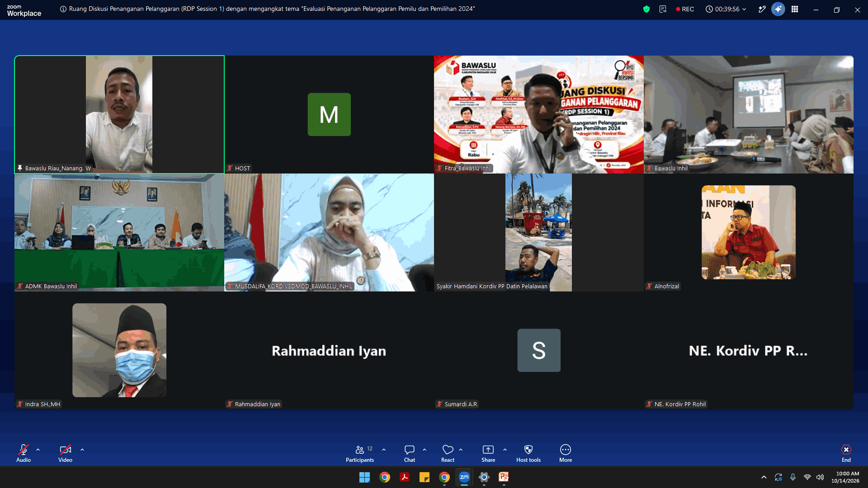
Task: Switch view with grid layout icon
Action: 795,9
